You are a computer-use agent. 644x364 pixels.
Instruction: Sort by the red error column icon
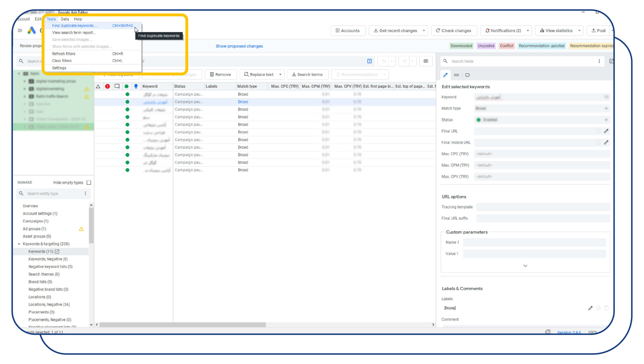tap(107, 86)
